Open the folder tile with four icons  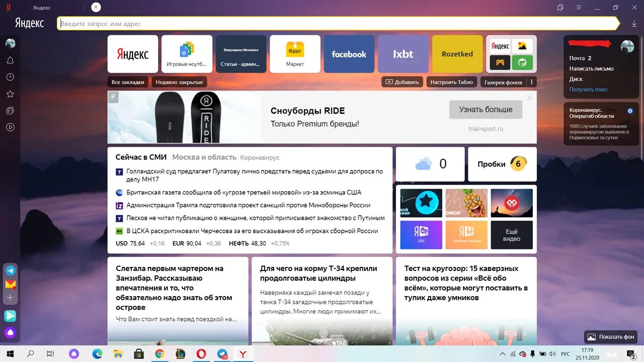pyautogui.click(x=511, y=54)
